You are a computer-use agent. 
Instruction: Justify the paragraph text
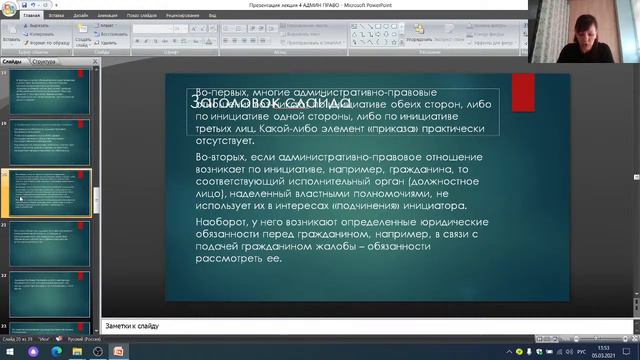253,41
